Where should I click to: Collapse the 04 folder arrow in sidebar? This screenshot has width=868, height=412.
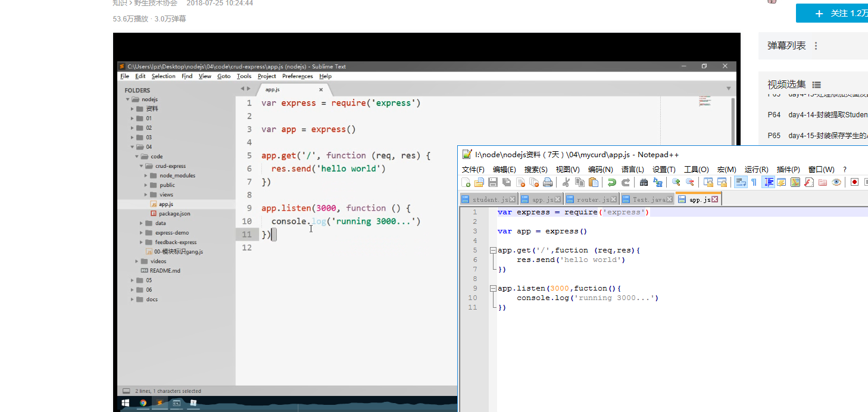click(132, 147)
